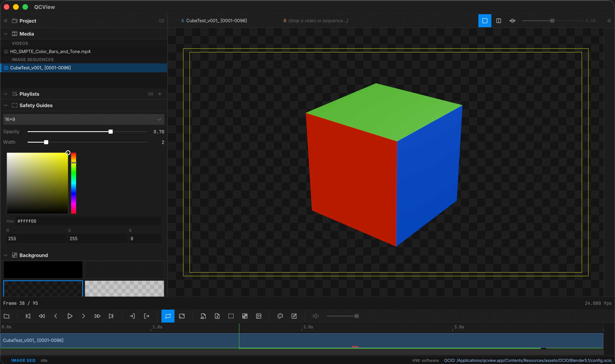Toggle the safety guides dashed-rectangle icon
The height and width of the screenshot is (364, 615).
231,316
